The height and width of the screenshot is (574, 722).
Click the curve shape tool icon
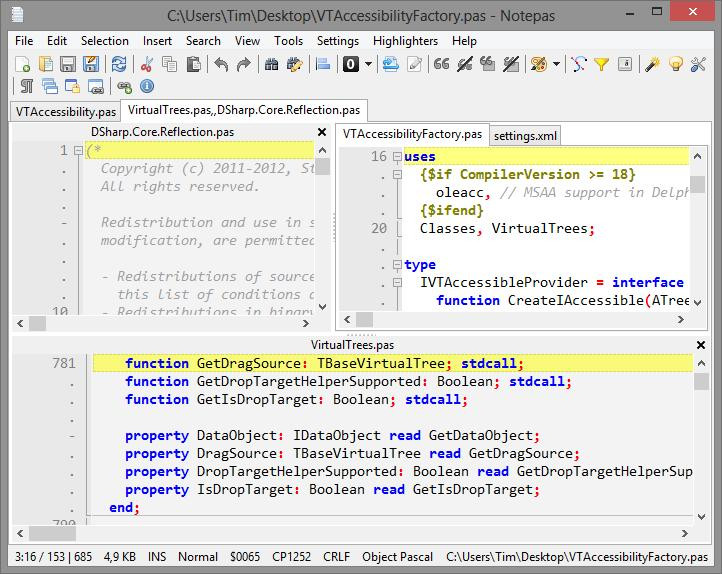click(x=578, y=64)
